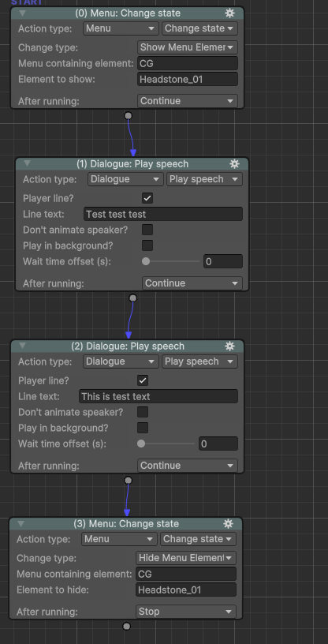
Task: Open Show Menu Element change type dropdown
Action: (187, 47)
